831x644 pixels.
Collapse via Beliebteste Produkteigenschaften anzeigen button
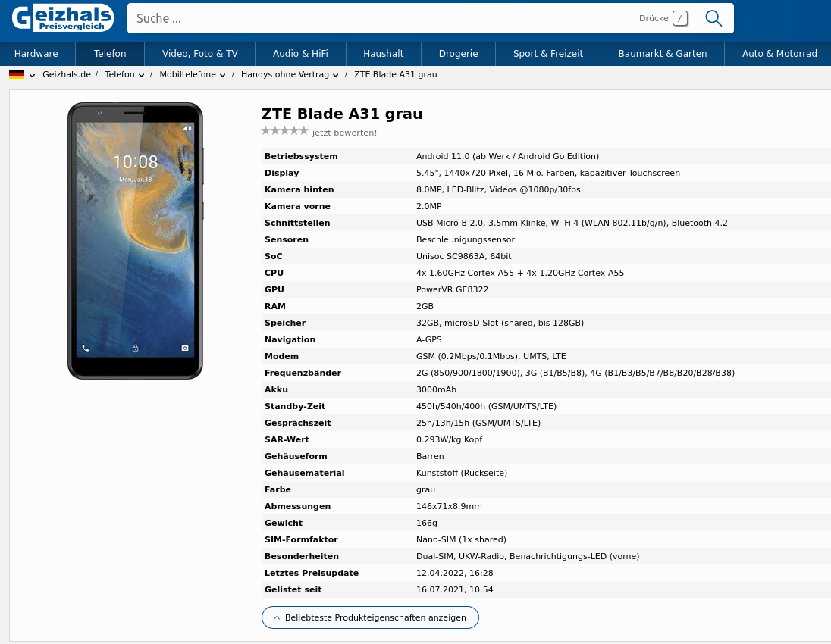pyautogui.click(x=370, y=617)
